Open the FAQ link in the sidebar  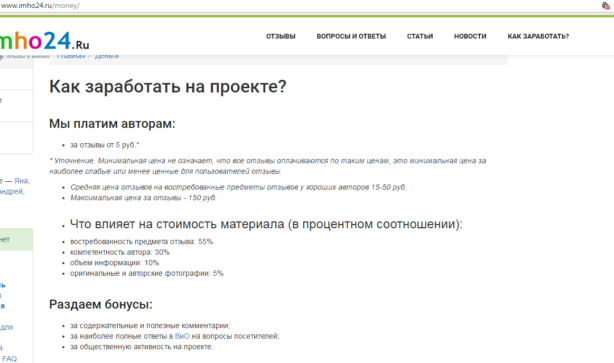(x=9, y=359)
